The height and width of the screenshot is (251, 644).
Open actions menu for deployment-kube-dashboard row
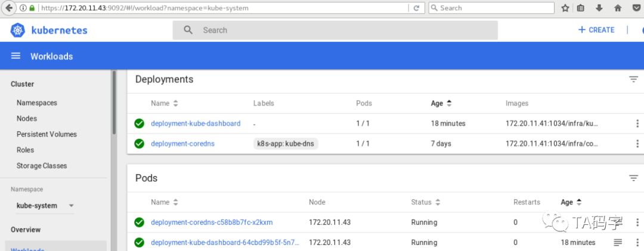click(637, 123)
